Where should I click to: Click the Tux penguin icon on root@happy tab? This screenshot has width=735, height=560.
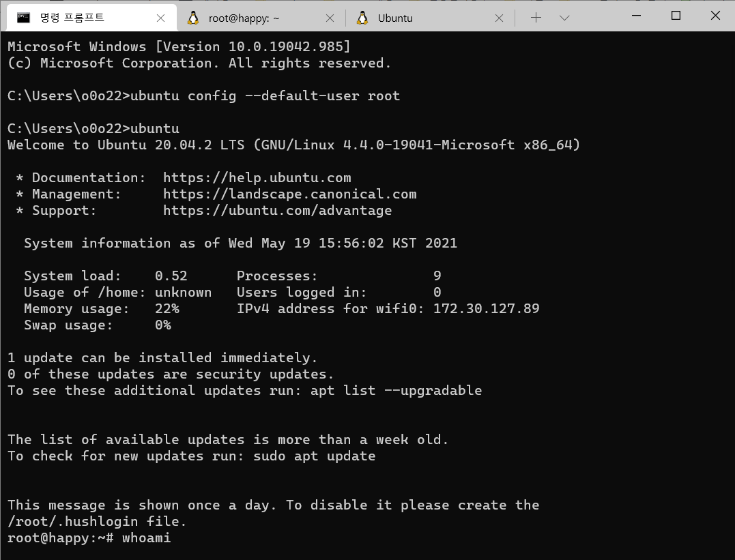tap(193, 18)
